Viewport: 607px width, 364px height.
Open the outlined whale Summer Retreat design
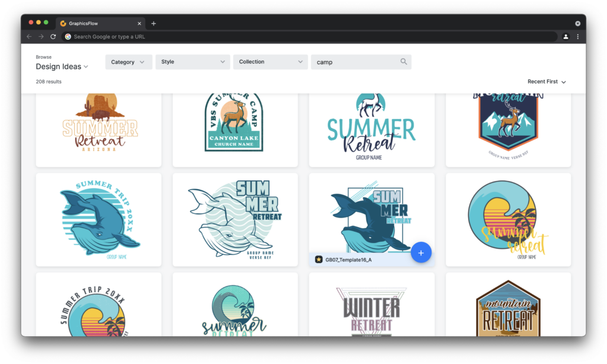pyautogui.click(x=235, y=219)
